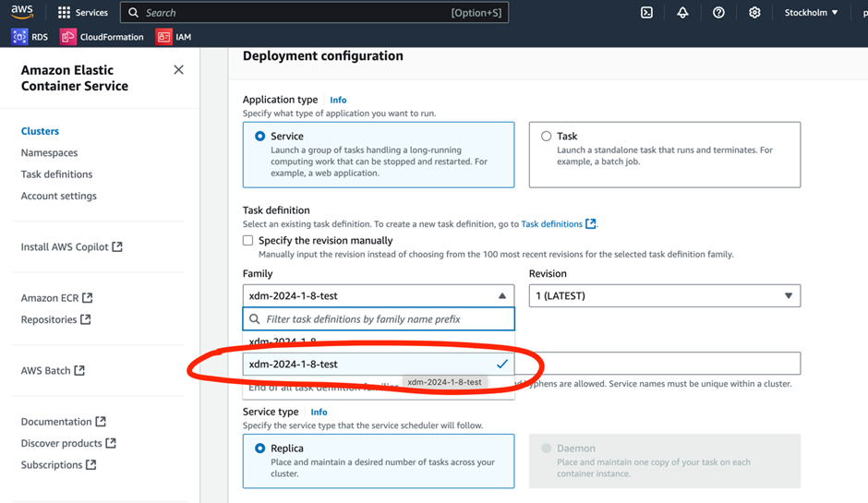The width and height of the screenshot is (868, 503).
Task: Open Account settings in the sidebar
Action: pyautogui.click(x=59, y=196)
